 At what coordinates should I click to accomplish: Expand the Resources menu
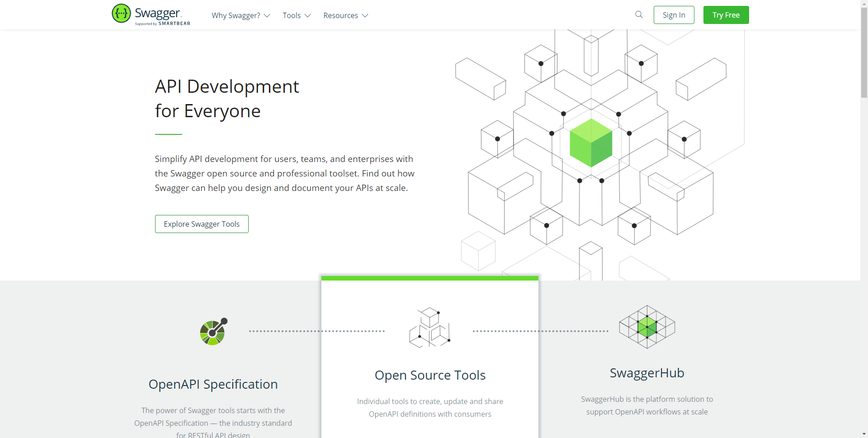click(345, 15)
